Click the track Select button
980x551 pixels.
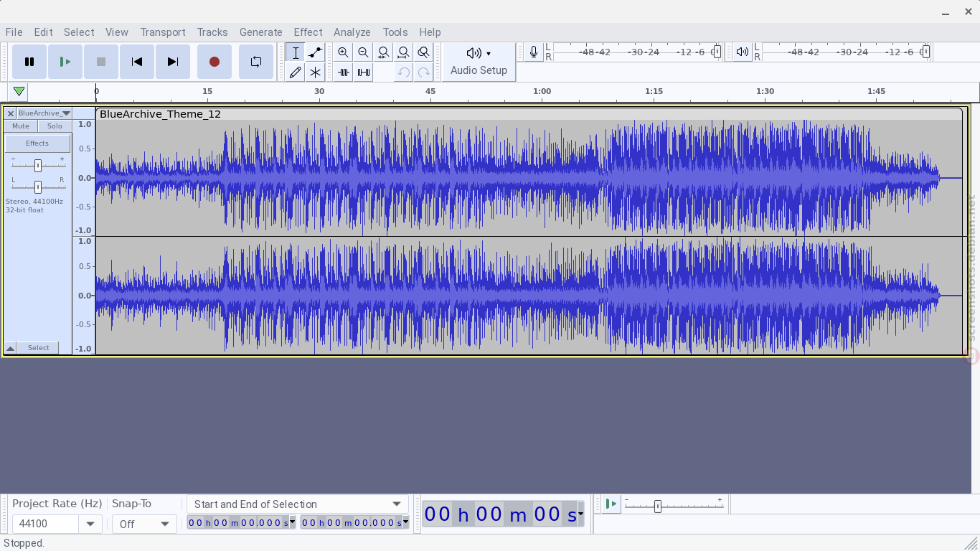tap(39, 348)
